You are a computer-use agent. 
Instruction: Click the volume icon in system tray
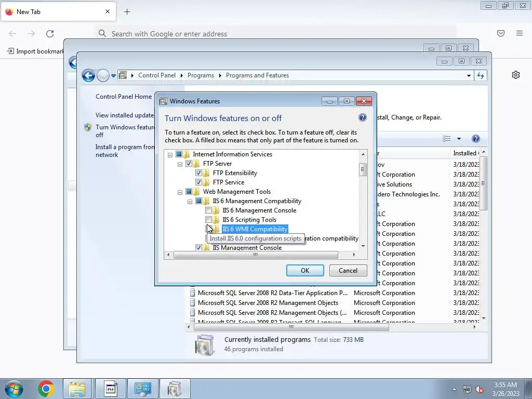point(480,389)
